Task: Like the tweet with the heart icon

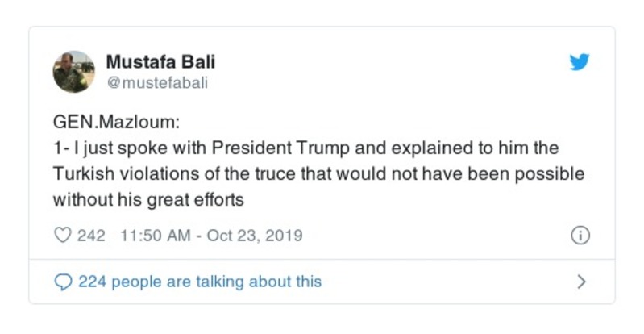Action: coord(62,236)
